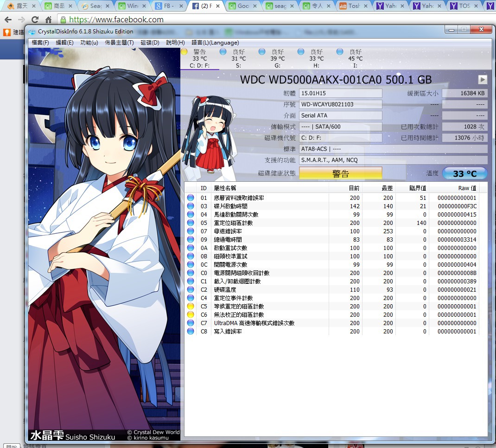Click the C: D: F: disk yellow status icon
Image resolution: width=496 pixels, height=448 pixels.
click(184, 51)
